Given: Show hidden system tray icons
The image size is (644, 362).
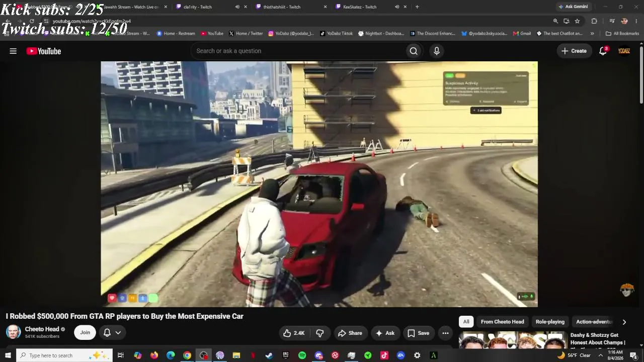Looking at the screenshot, I should click(600, 355).
